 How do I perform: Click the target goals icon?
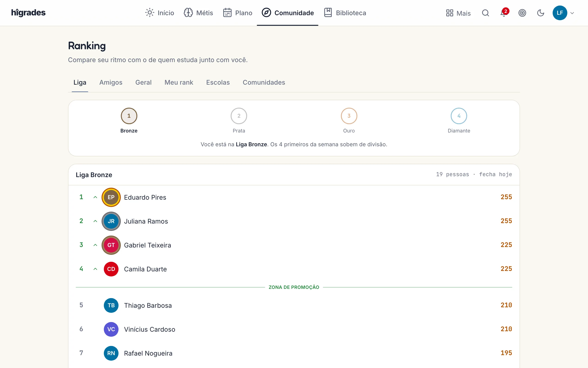point(522,13)
